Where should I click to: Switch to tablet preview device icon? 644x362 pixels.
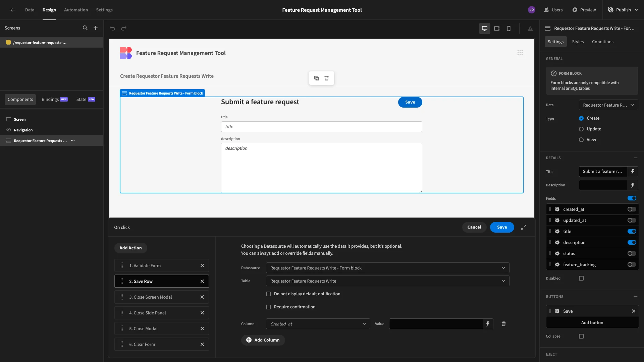tap(497, 28)
